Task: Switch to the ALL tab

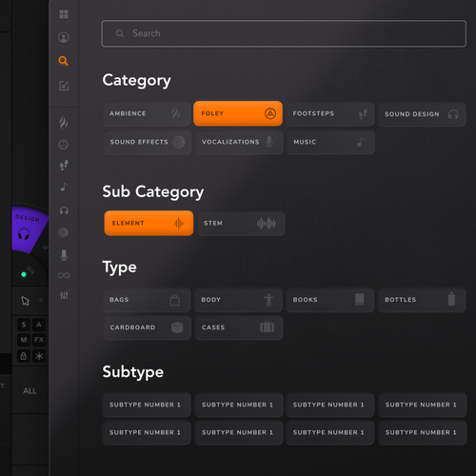Action: click(x=30, y=391)
